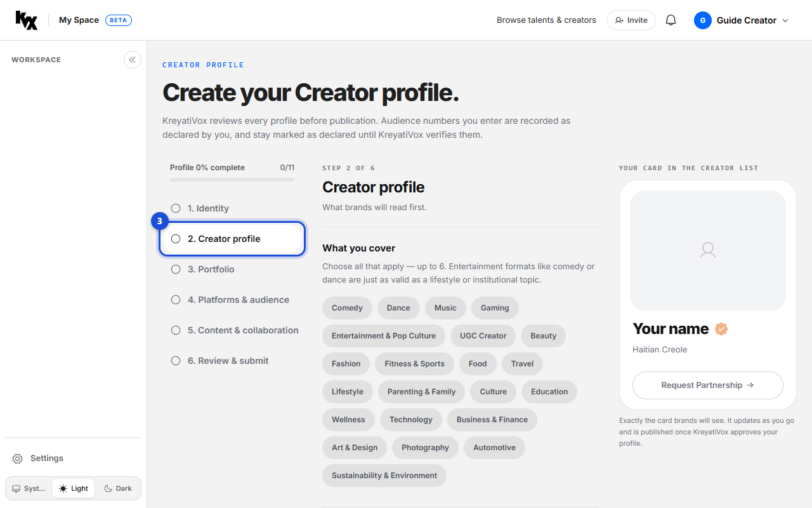Select the Travel chip
This screenshot has height=508, width=812.
522,364
